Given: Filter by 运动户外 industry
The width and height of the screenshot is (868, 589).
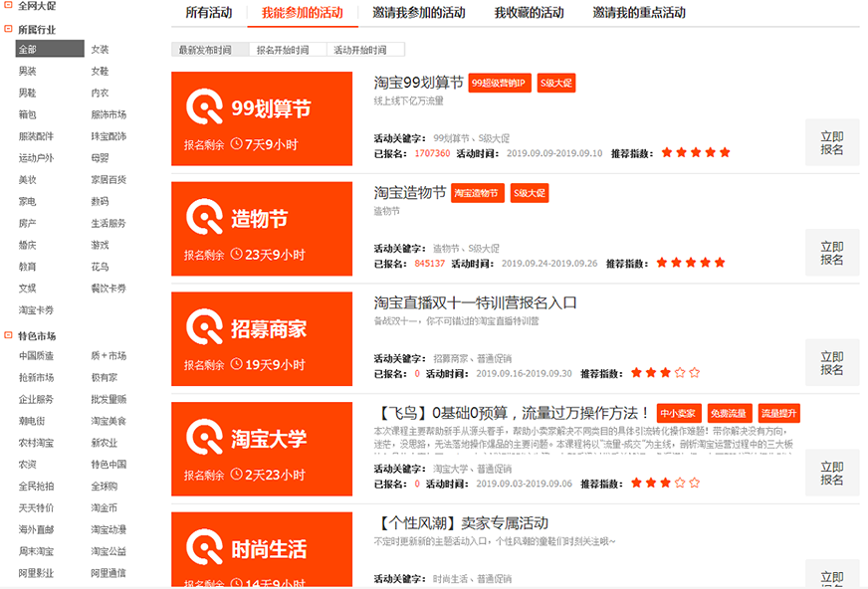Looking at the screenshot, I should 36,157.
